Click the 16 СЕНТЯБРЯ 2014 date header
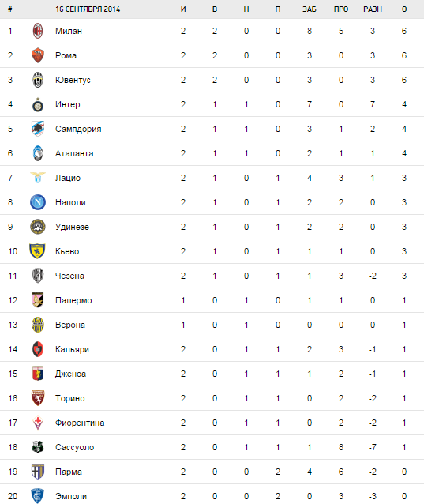Screen dimensions: 424x504 (88, 9)
